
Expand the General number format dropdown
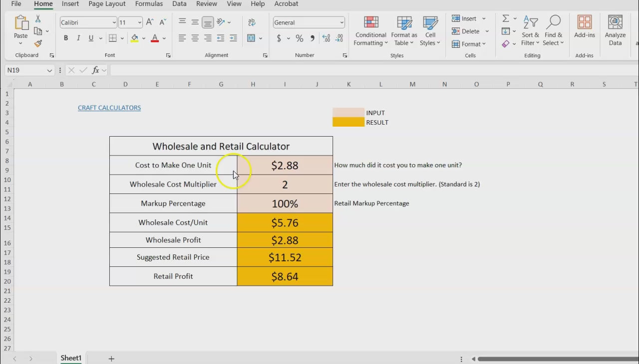(341, 22)
